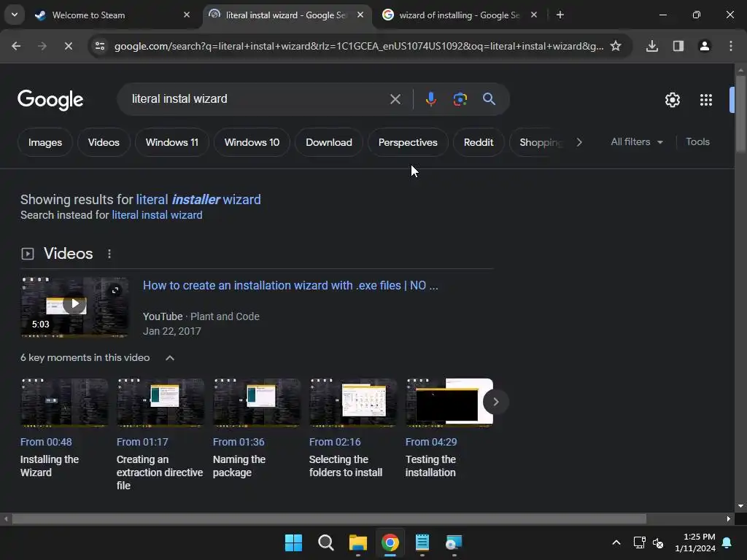This screenshot has width=747, height=560.
Task: Open From 01:36 Naming the package thumbnail
Action: (257, 402)
